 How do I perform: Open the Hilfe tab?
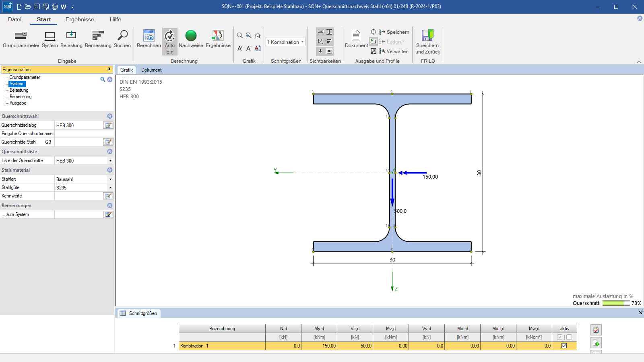(x=115, y=19)
